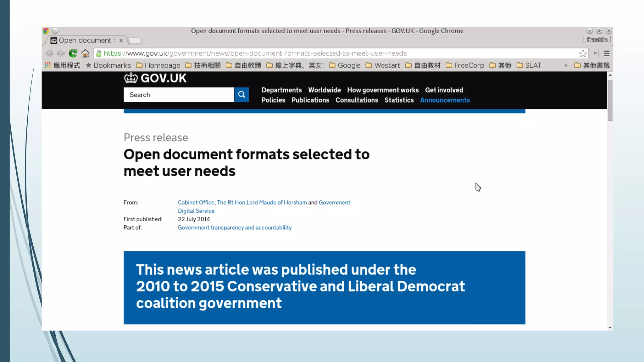Expand hidden bookmarks overflow chevron
644x362 pixels.
click(566, 65)
